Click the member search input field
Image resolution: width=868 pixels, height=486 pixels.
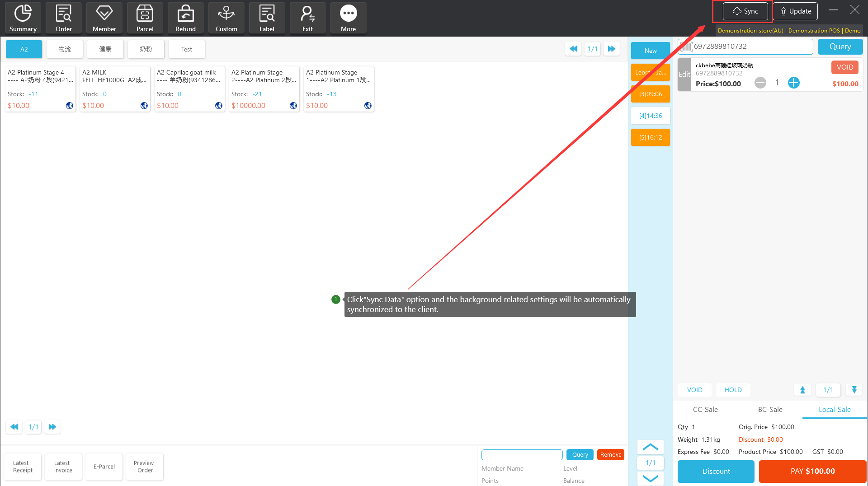(522, 454)
